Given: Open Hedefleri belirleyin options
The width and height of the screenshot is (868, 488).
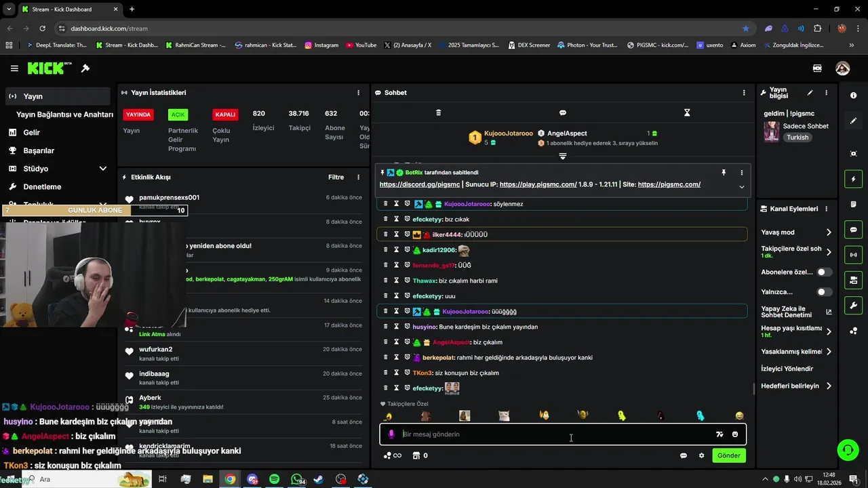Looking at the screenshot, I should pyautogui.click(x=828, y=386).
